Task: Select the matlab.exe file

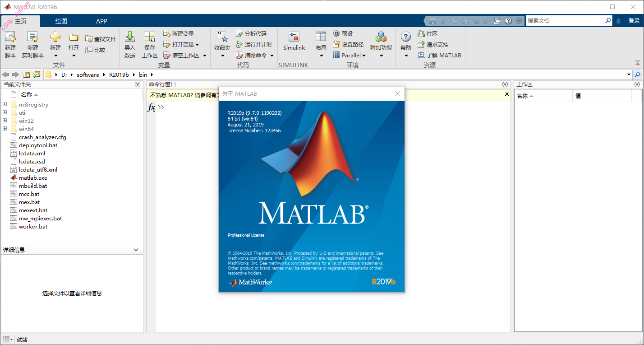Action: click(x=33, y=178)
